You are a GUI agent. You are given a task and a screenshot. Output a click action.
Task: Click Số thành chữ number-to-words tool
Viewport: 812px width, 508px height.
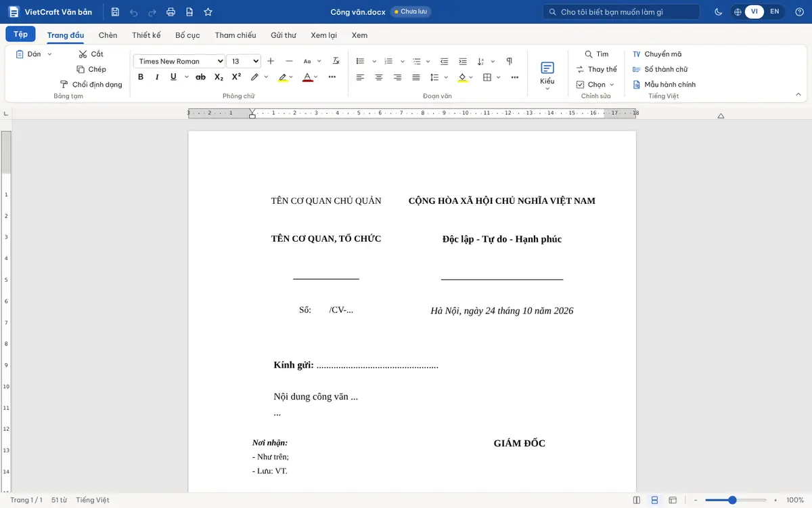[x=660, y=69]
